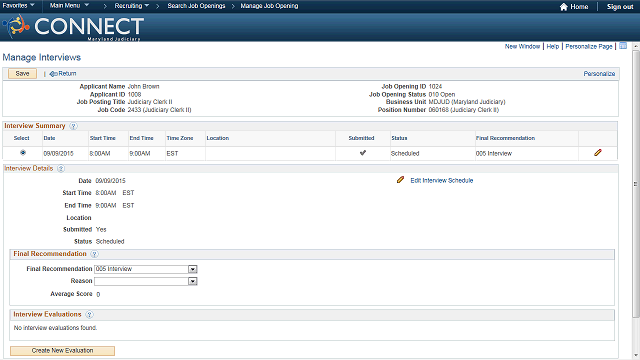Click Create New Evaluation button
Viewport: 640px width, 360px height.
pyautogui.click(x=62, y=351)
